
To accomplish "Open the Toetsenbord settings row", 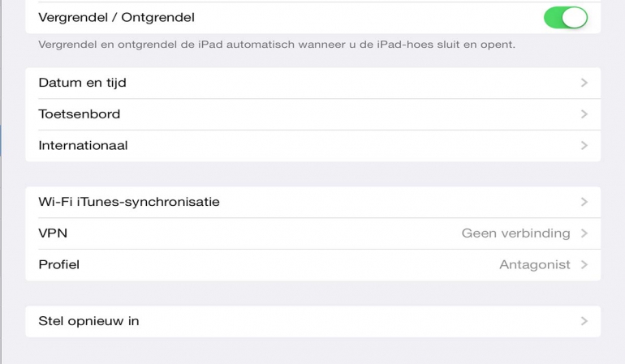I will [x=80, y=114].
